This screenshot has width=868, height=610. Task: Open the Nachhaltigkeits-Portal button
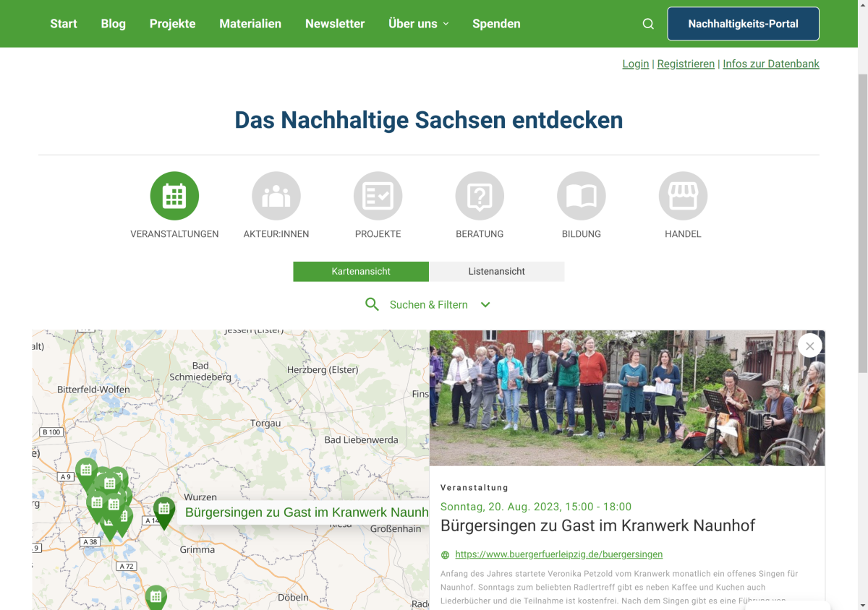(743, 23)
